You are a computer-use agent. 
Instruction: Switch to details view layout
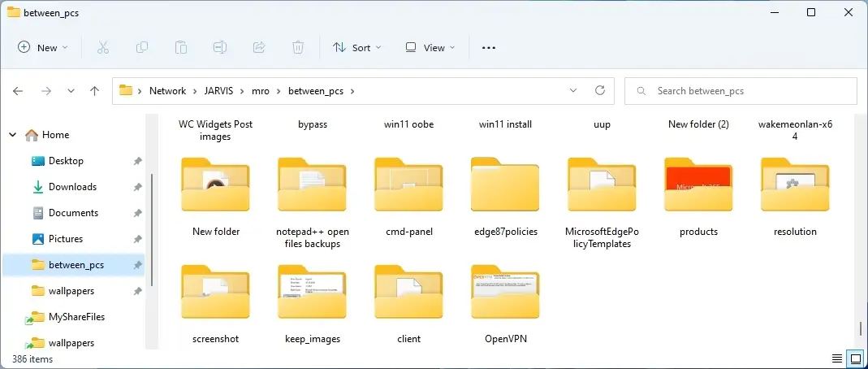coord(836,358)
